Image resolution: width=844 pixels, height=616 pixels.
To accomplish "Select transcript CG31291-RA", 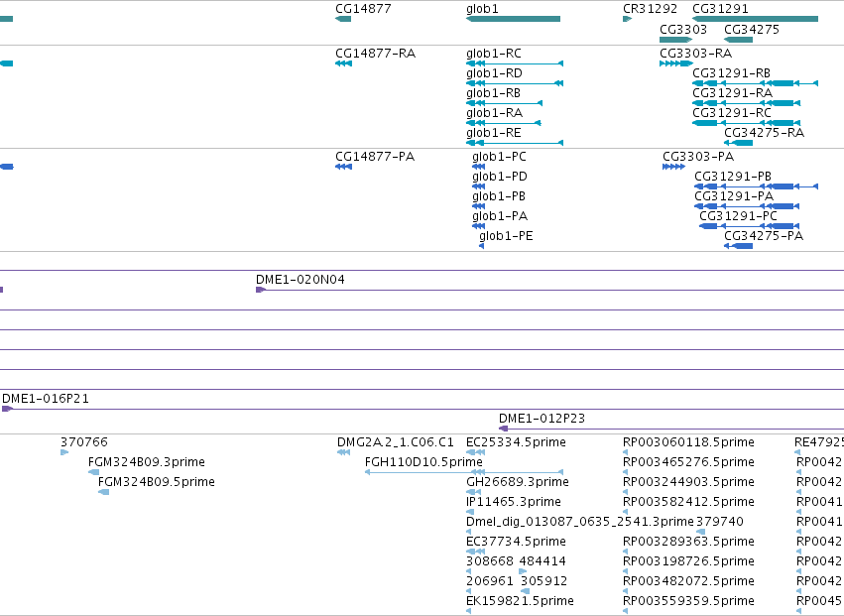I will coord(732,93).
